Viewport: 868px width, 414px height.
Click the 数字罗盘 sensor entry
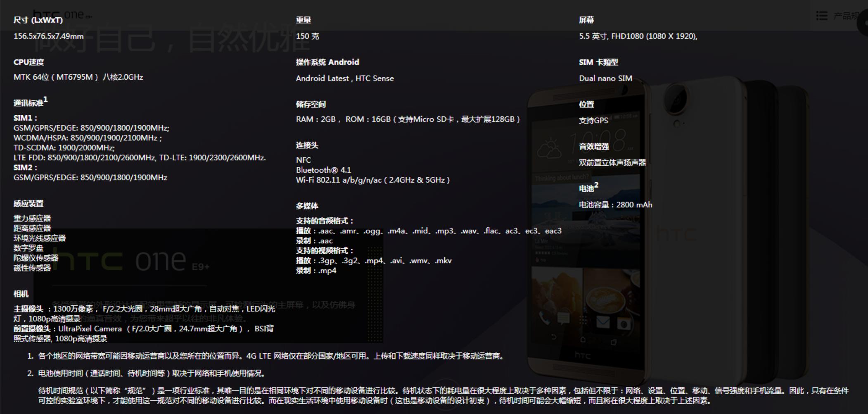[28, 248]
